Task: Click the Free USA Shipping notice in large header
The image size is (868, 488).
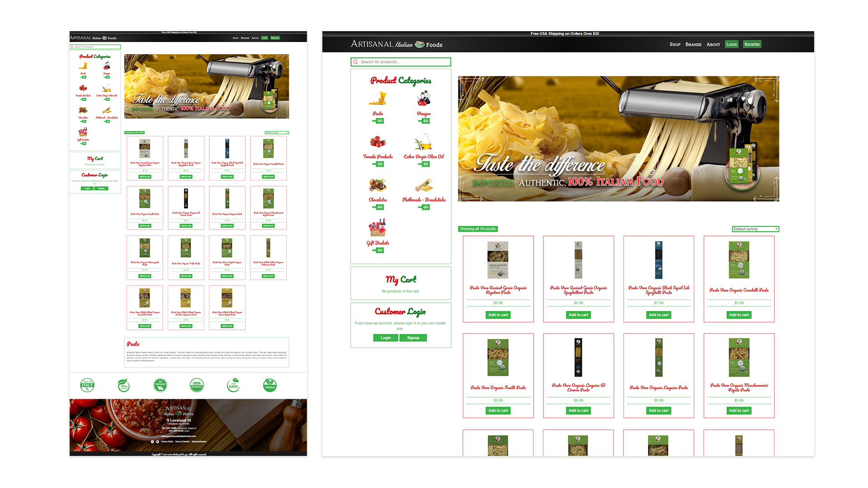Action: pyautogui.click(x=565, y=33)
